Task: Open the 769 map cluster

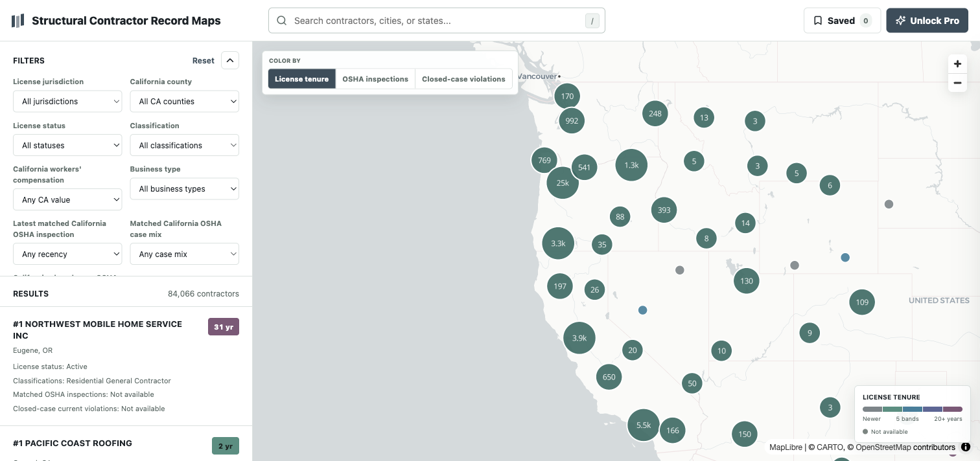Action: coord(544,161)
